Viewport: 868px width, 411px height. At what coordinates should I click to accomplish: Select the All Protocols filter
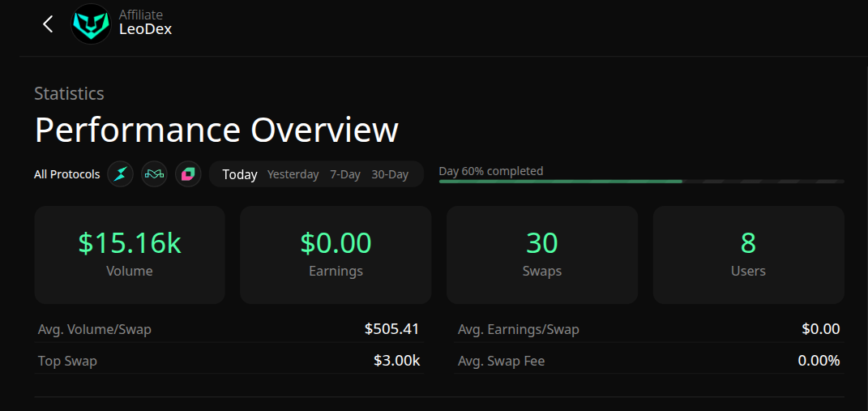click(67, 174)
